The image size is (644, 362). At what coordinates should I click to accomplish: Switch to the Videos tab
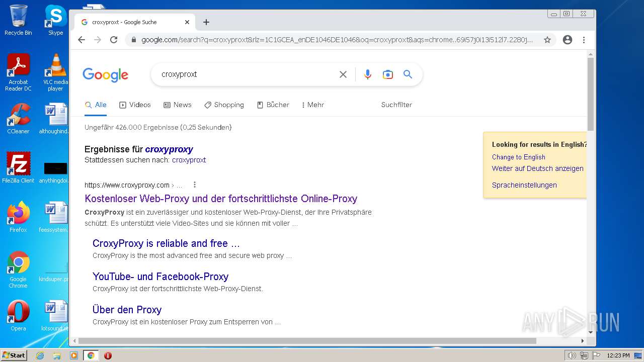pos(135,105)
